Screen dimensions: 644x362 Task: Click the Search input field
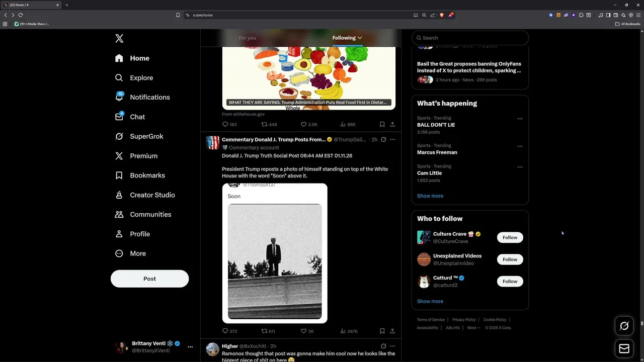click(x=470, y=38)
